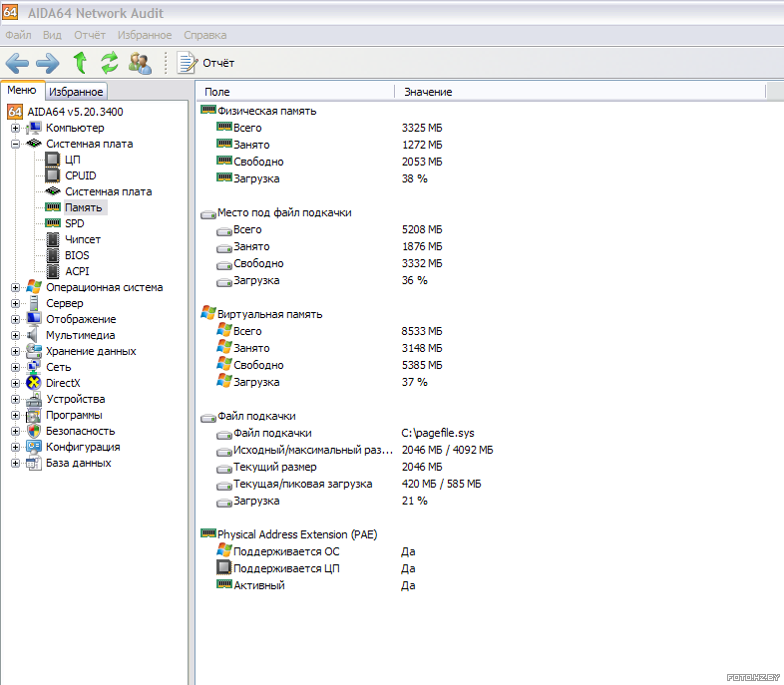Expand the Мультимедиа tree node
Viewport: 784px width, 685px height.
[16, 335]
